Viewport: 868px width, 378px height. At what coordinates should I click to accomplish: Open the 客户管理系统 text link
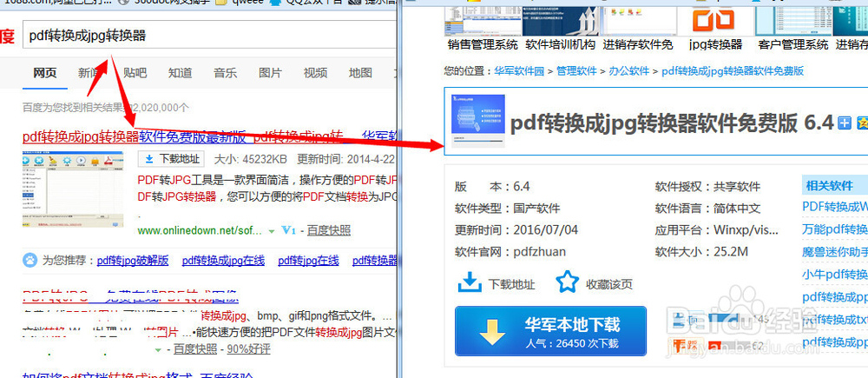[793, 45]
